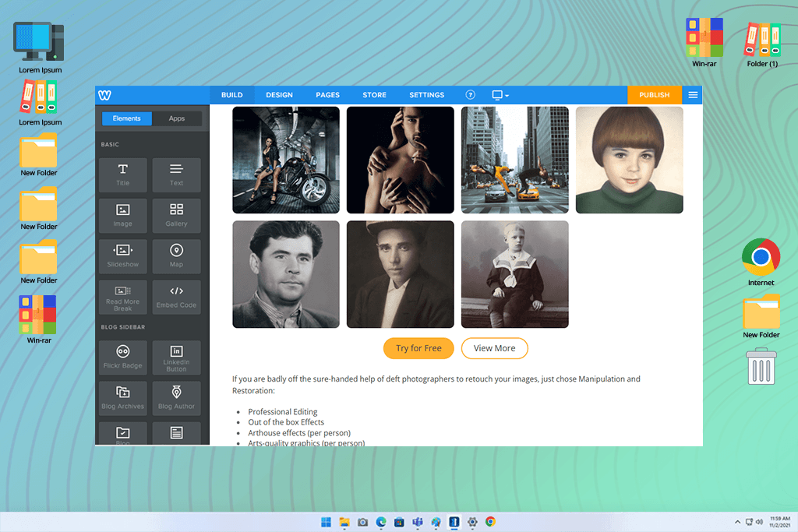798x532 pixels.
Task: Open the vintage man with cap thumbnail
Action: point(400,274)
